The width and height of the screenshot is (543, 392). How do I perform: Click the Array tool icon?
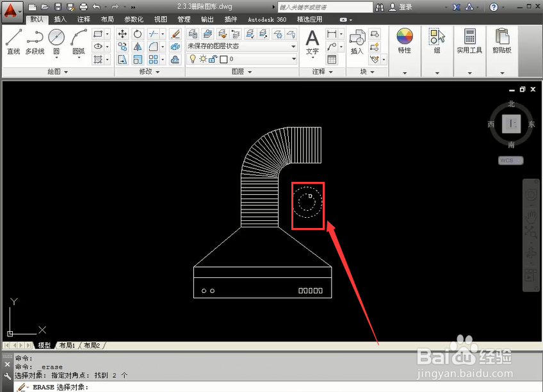point(154,60)
